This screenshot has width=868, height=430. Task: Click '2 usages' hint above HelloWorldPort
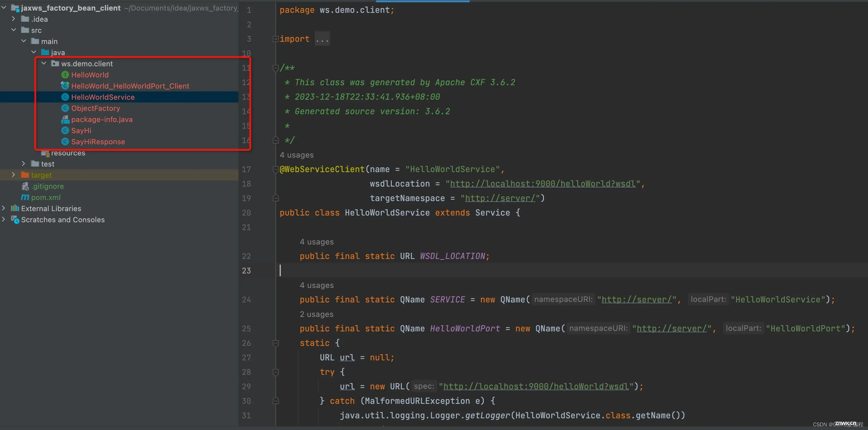point(316,314)
